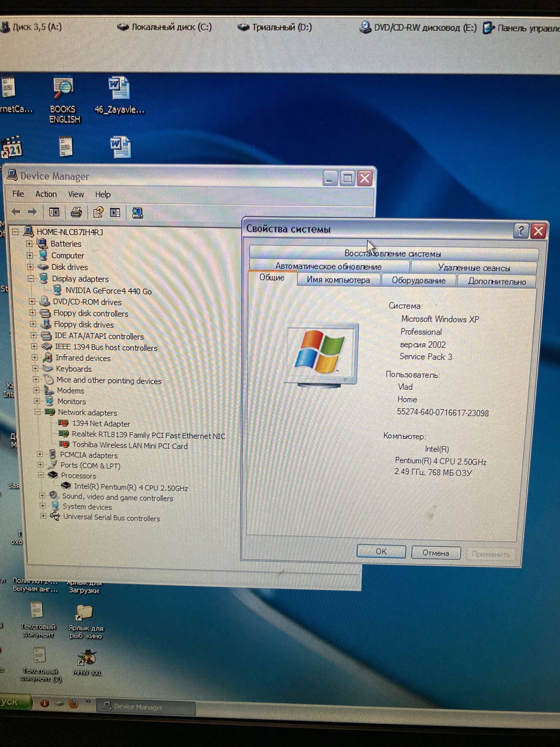
Task: Click the Show/Hide console tree toolbar icon
Action: click(54, 212)
